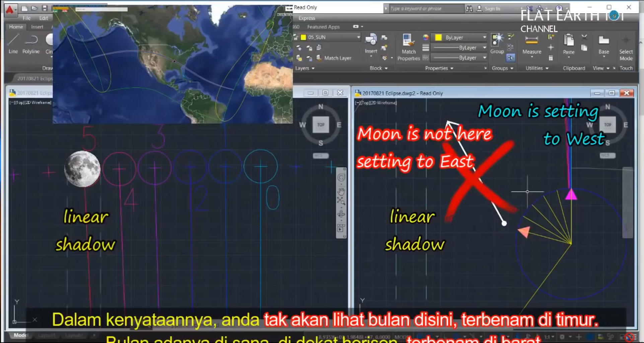This screenshot has width=644, height=343.
Task: Click TOP face of right ViewCube
Action: (607, 125)
